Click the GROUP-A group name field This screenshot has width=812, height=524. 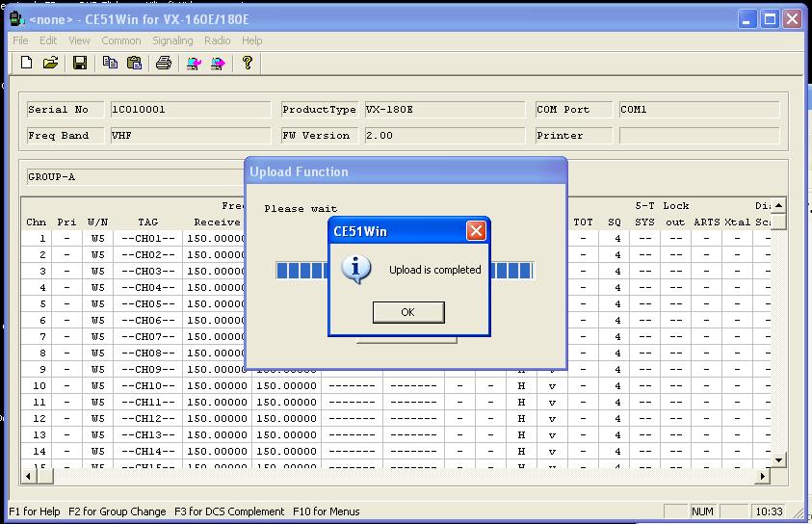pos(136,176)
